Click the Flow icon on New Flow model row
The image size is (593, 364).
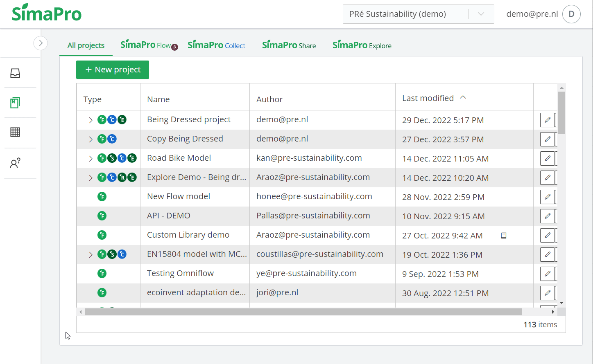coord(102,196)
